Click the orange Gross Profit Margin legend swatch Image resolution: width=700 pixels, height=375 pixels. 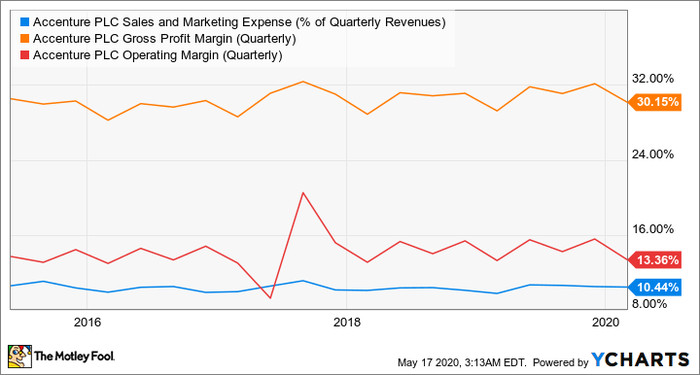pyautogui.click(x=25, y=39)
